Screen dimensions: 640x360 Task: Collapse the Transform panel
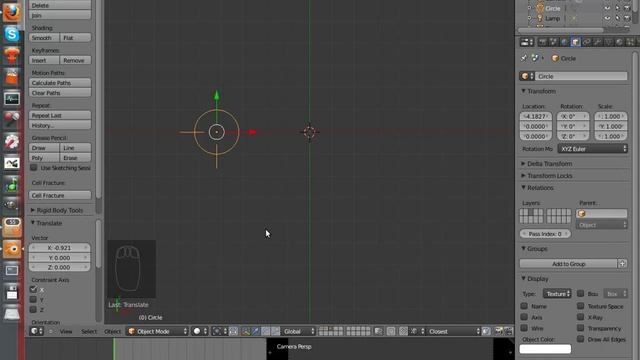pos(539,91)
